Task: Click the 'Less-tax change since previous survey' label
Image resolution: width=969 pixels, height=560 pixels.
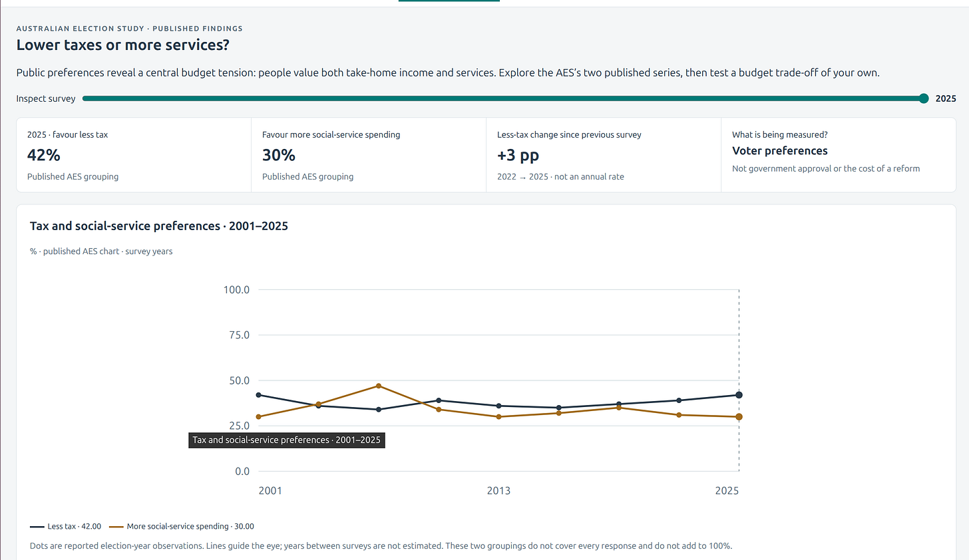Action: pyautogui.click(x=569, y=134)
